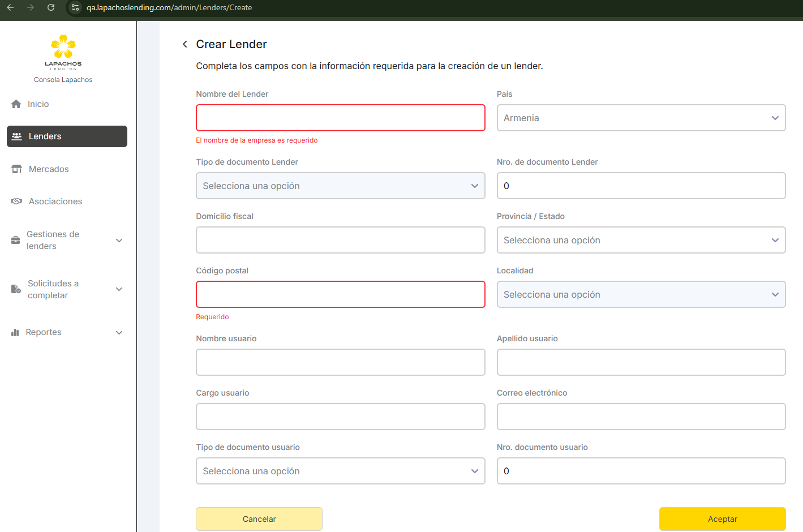Select Lenders in the sidebar menu

(x=67, y=136)
